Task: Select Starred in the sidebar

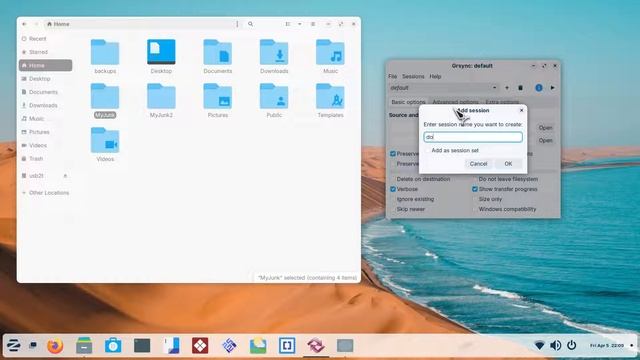Action: pos(45,52)
